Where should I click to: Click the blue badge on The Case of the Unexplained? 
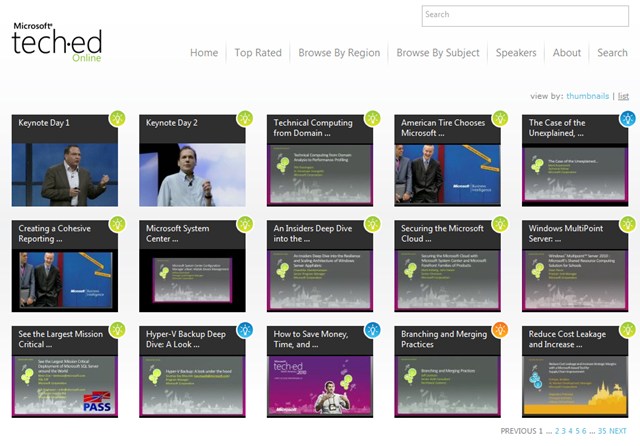(x=628, y=118)
